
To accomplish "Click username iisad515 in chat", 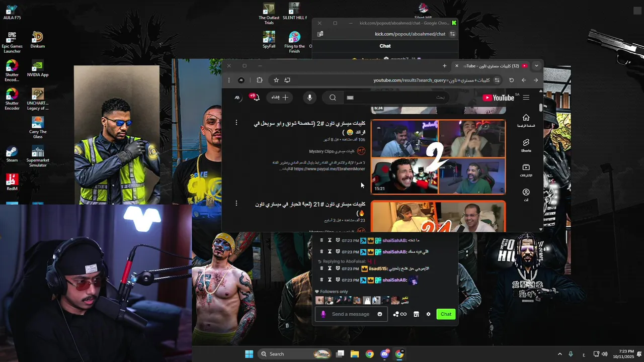I will coord(378,268).
